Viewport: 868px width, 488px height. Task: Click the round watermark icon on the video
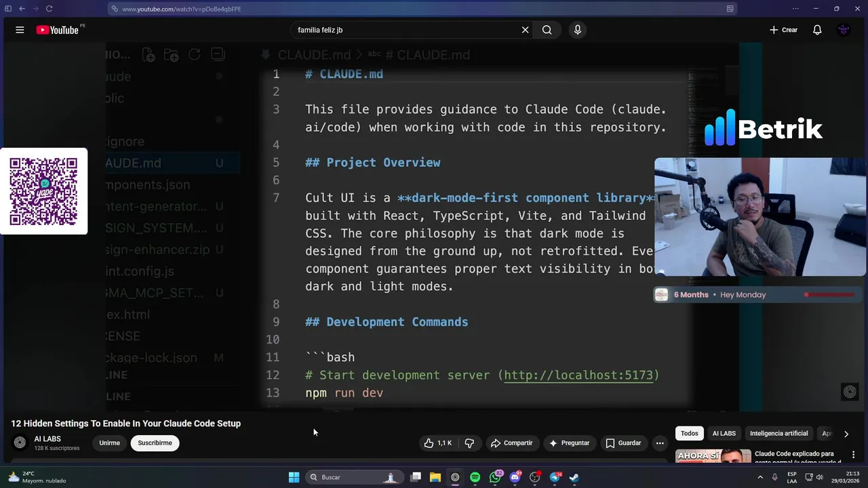click(850, 392)
